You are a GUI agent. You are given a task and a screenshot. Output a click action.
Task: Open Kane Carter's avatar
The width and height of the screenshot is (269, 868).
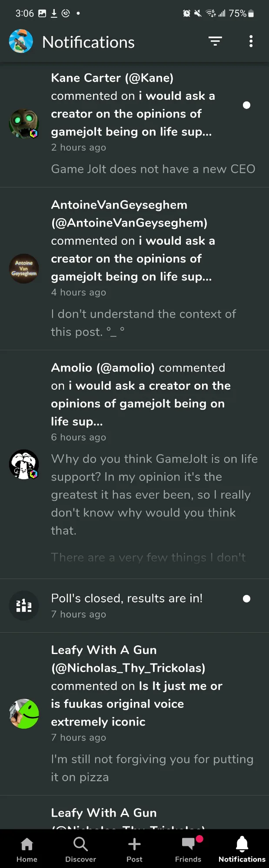24,124
